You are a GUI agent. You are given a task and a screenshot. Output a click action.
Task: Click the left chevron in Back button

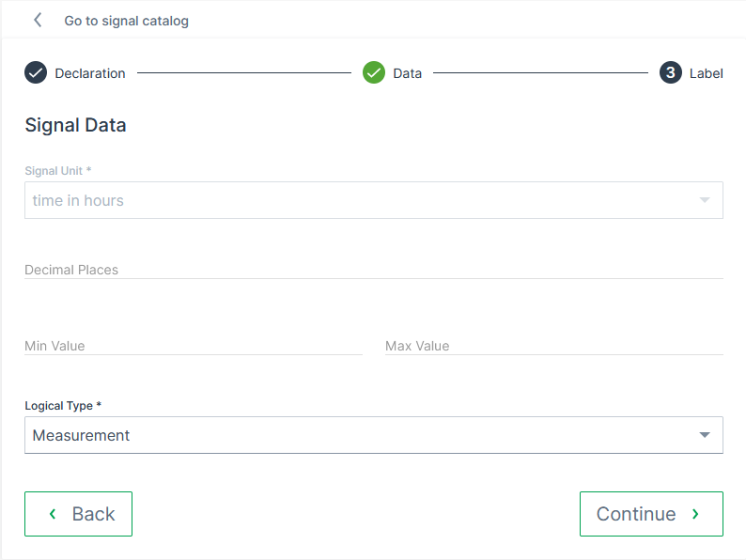[x=53, y=514]
